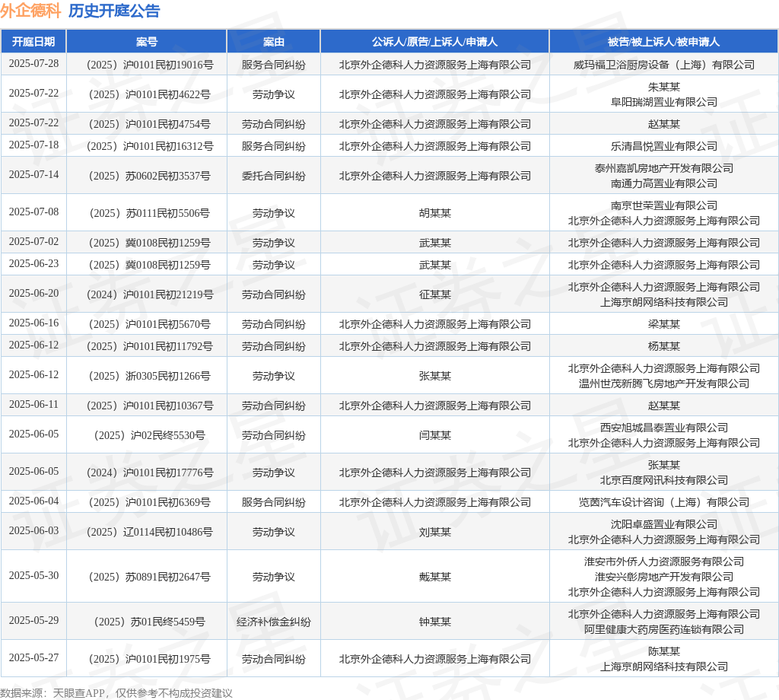Click defendant 威玛福卫浴厨房设备（上海）有限公司
The image size is (779, 700).
[x=663, y=65]
